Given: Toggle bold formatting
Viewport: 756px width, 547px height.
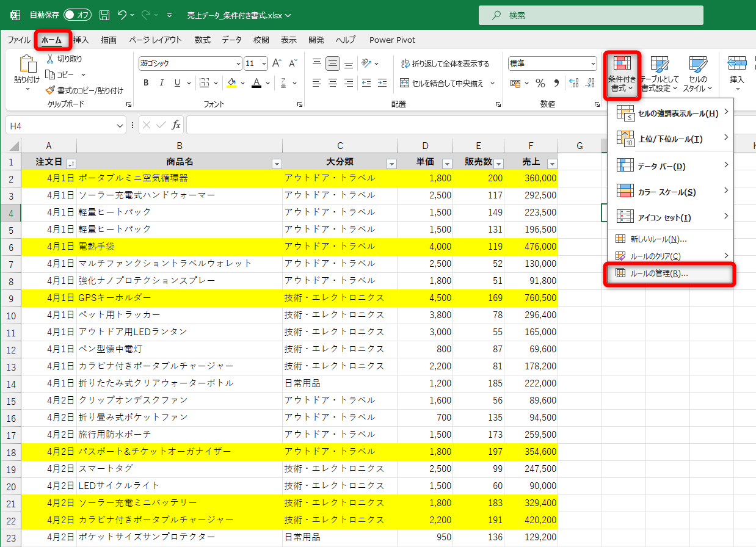Looking at the screenshot, I should click(x=146, y=82).
